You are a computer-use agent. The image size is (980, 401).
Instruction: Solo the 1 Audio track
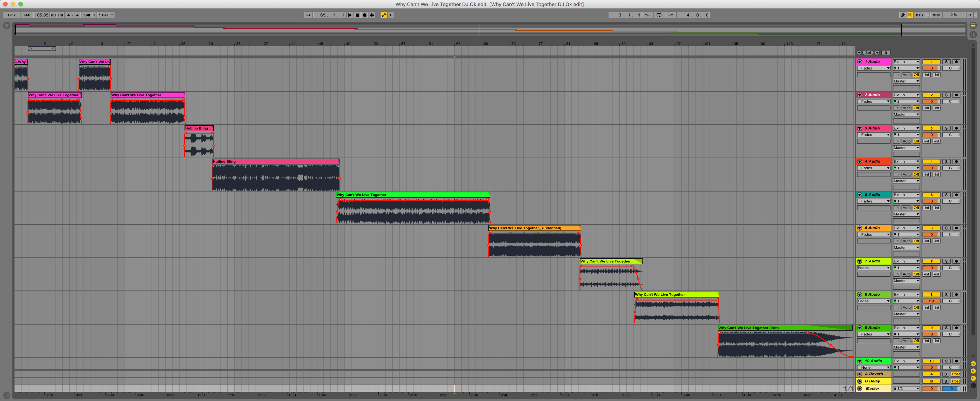point(947,62)
